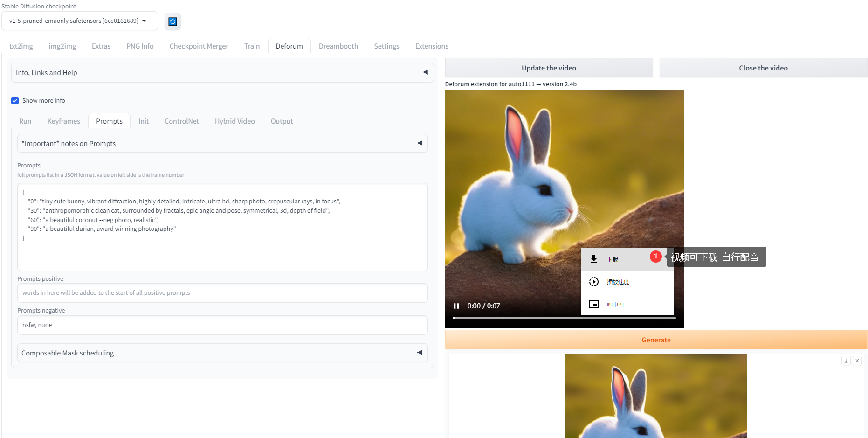Screen dimensions: 868x438
Task: Click the "60": a beautiful coconut prompt line
Action: (93, 220)
